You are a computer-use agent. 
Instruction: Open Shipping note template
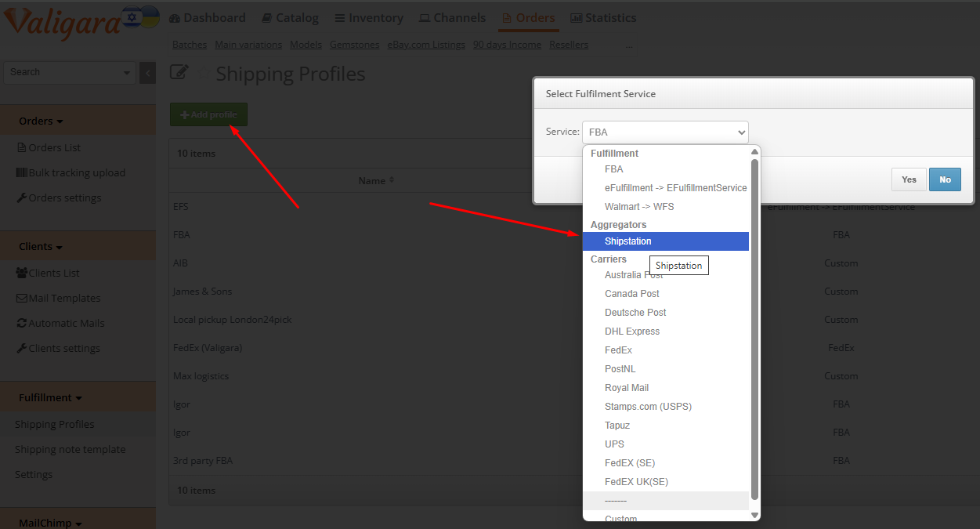point(71,449)
